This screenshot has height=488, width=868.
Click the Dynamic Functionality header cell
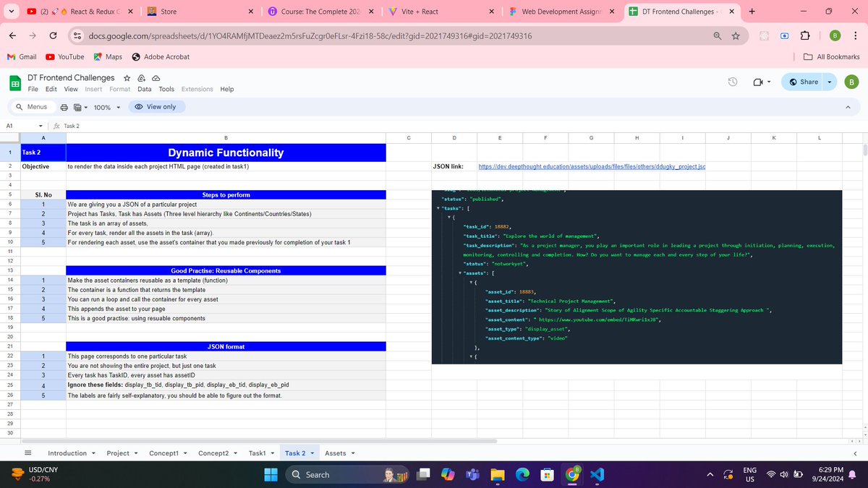tap(226, 153)
